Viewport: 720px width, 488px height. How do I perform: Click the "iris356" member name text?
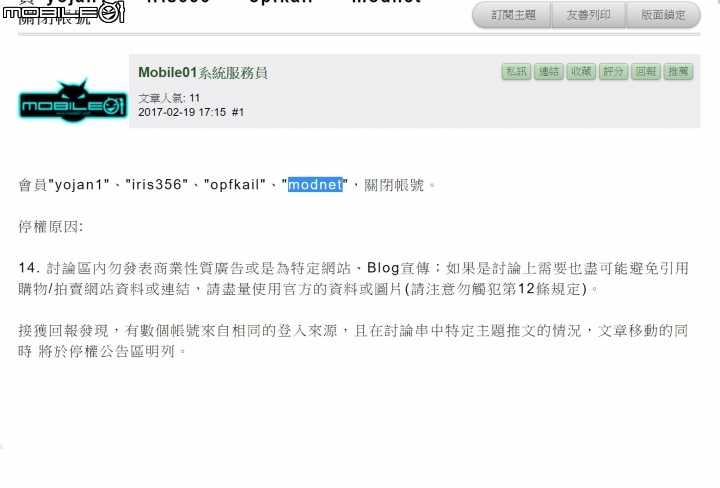click(157, 185)
